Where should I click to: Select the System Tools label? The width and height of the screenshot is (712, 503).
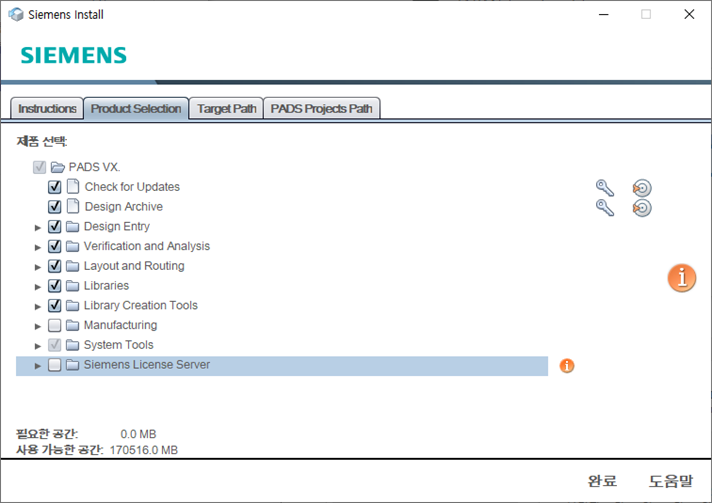(119, 345)
